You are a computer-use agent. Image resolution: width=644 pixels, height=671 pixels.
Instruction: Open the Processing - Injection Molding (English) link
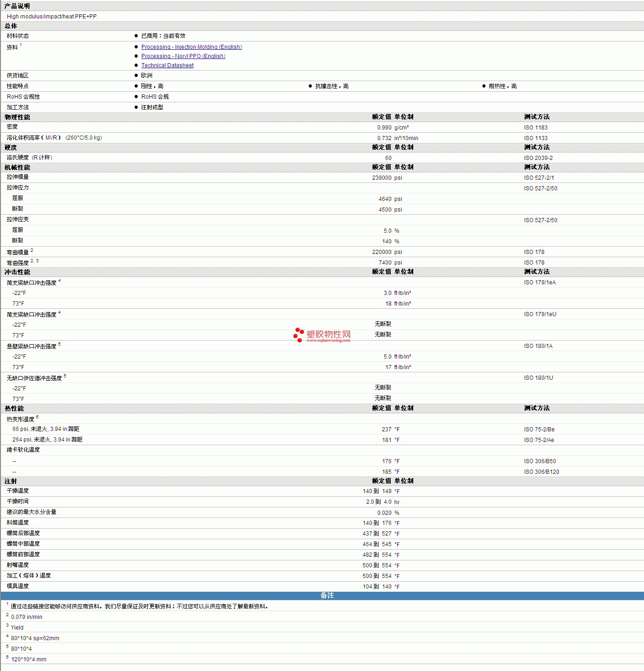point(191,47)
